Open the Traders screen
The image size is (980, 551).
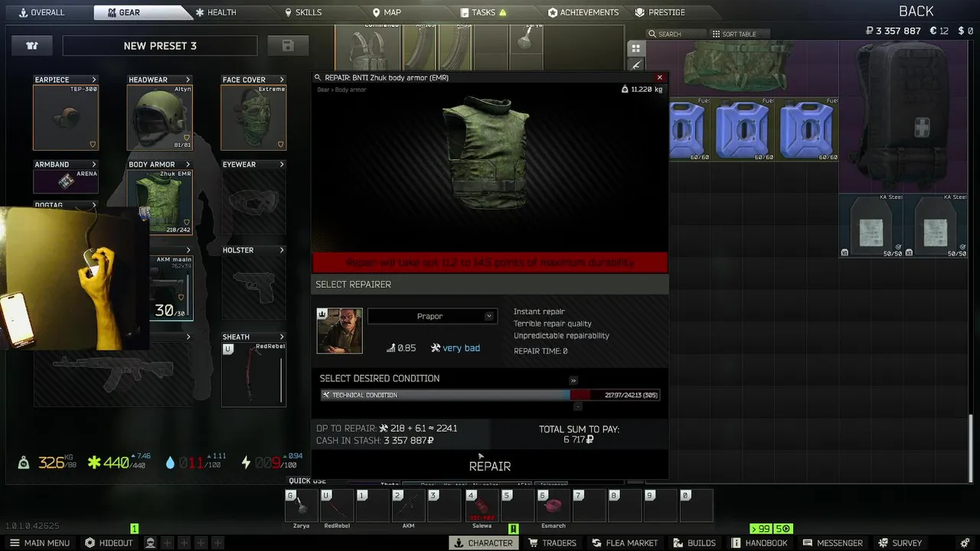click(552, 543)
